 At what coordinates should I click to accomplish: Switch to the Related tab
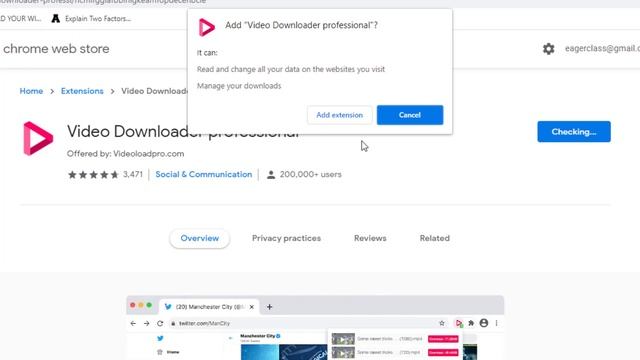435,238
